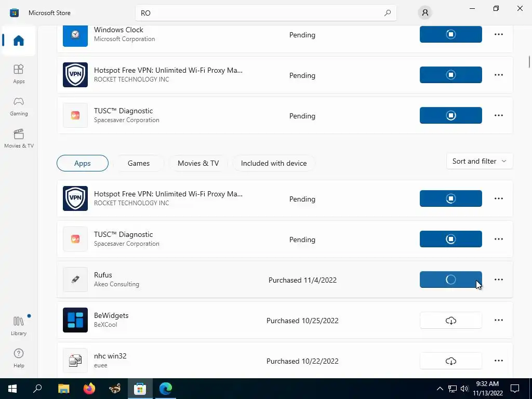The height and width of the screenshot is (399, 532).
Task: Open the nhc win32 app title
Action: tap(110, 356)
